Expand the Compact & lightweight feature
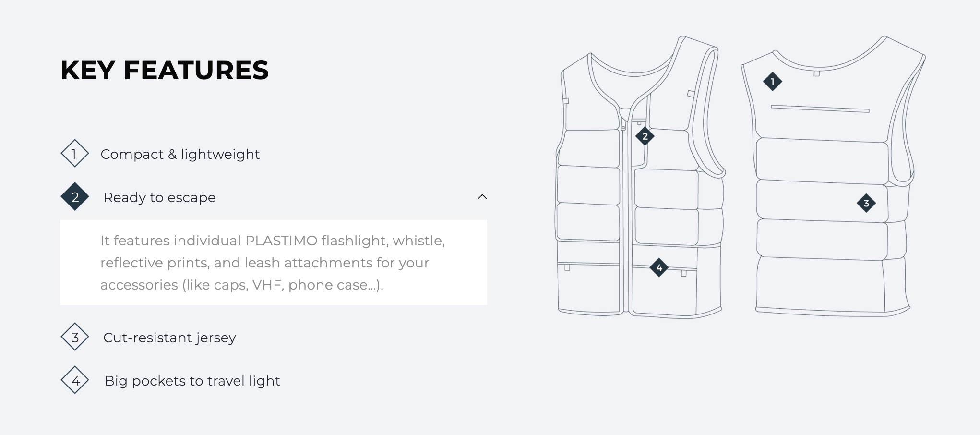This screenshot has height=435, width=980. (x=180, y=154)
